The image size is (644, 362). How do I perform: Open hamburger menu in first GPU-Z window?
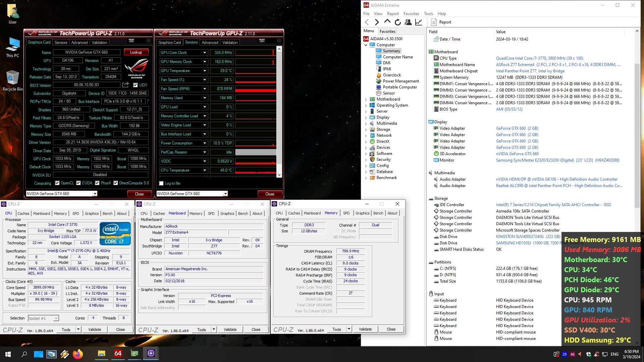pos(149,41)
